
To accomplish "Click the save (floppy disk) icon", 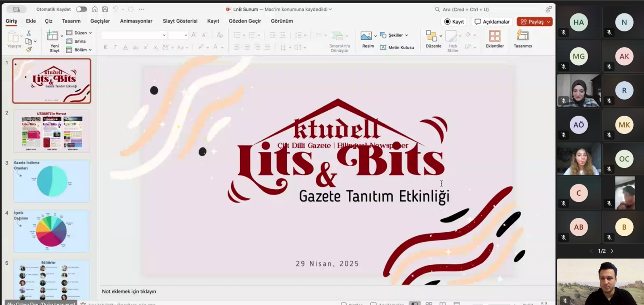I will pyautogui.click(x=105, y=9).
